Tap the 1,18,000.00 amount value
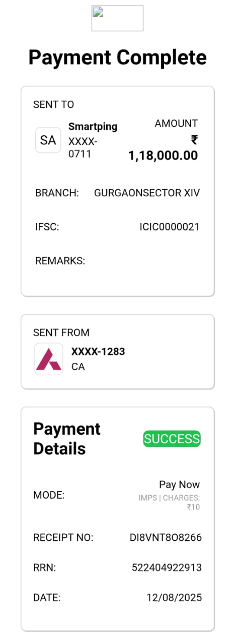The height and width of the screenshot is (644, 235). 163,156
